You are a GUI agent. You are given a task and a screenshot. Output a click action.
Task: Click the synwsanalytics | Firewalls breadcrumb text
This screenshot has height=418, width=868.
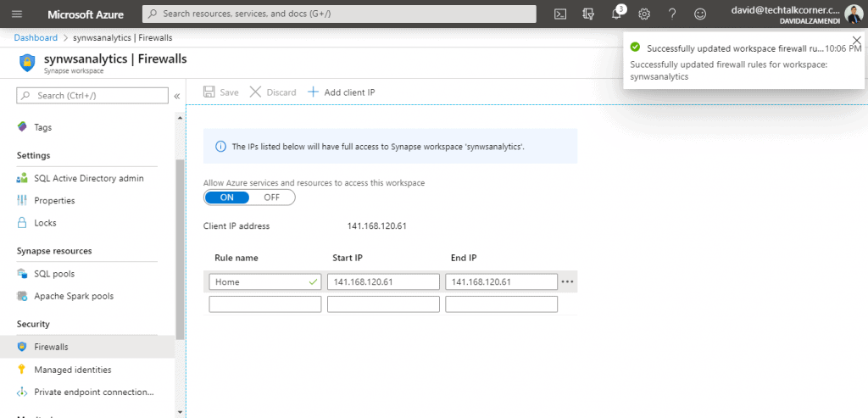122,37
